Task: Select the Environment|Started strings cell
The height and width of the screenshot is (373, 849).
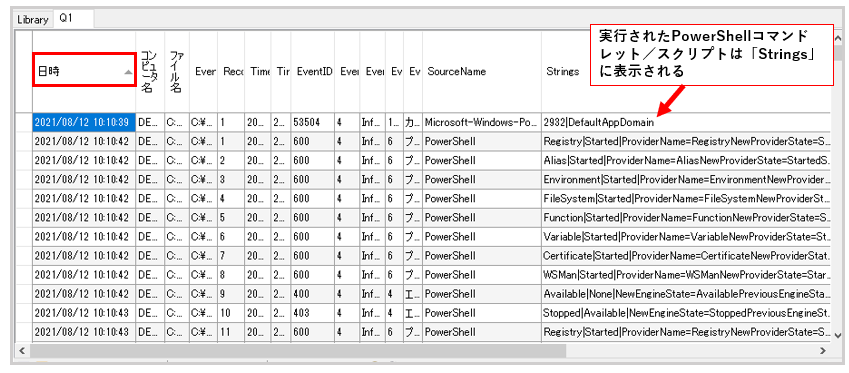Action: [686, 179]
